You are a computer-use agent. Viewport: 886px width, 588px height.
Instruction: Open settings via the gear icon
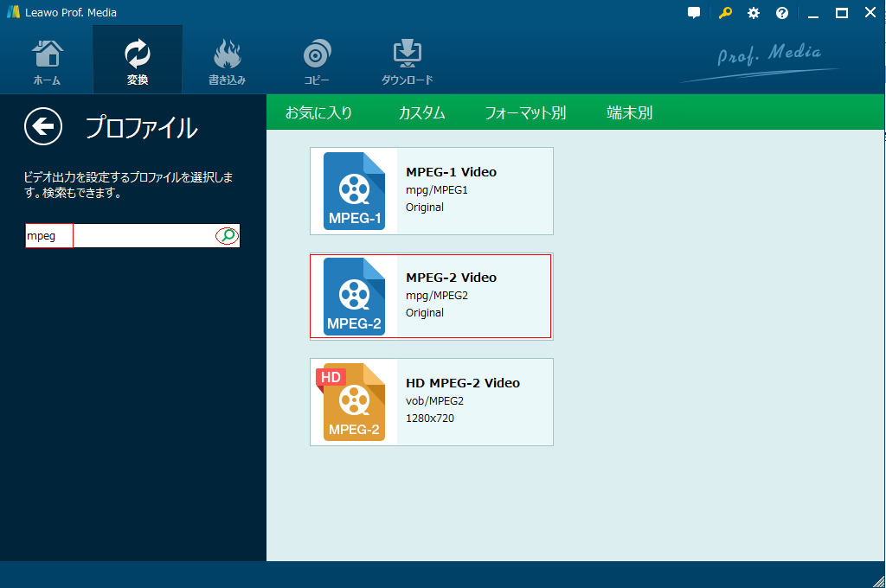pyautogui.click(x=754, y=13)
